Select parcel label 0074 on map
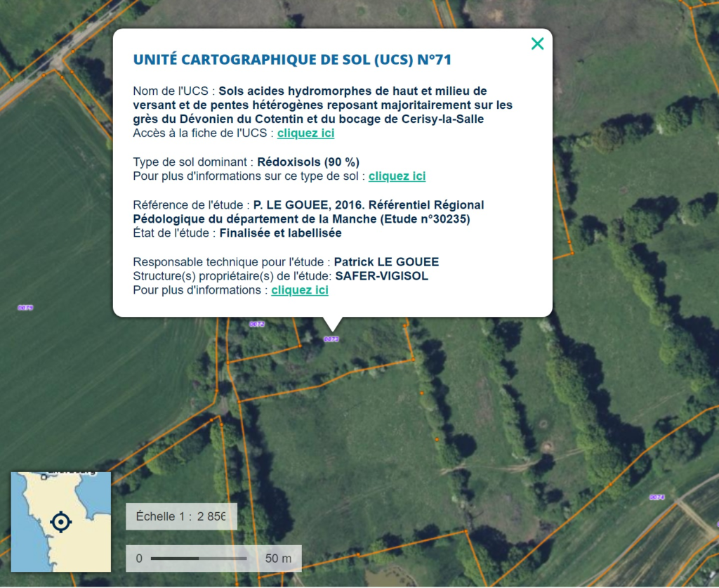719x588 pixels. 657,497
